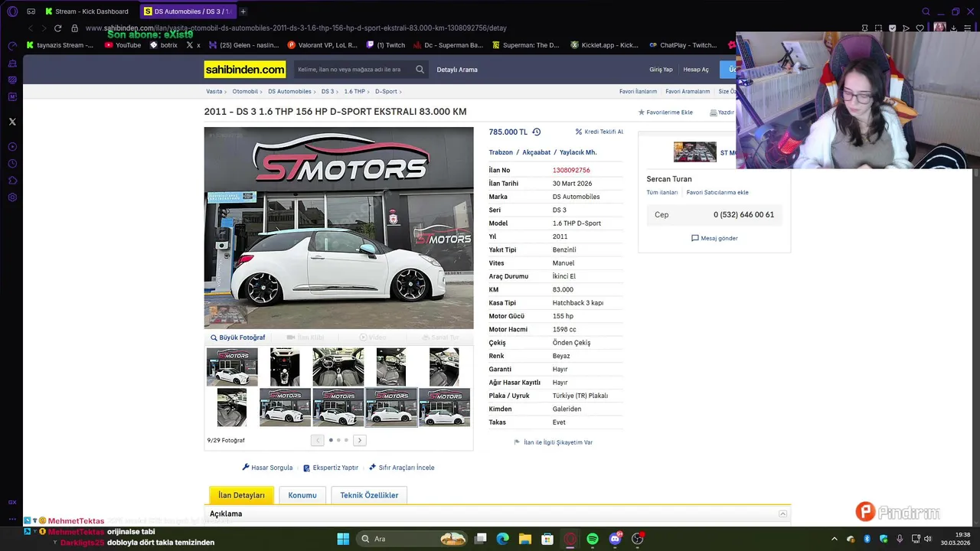Go to D-Sport breadcrumb
This screenshot has height=551, width=980.
coord(386,92)
